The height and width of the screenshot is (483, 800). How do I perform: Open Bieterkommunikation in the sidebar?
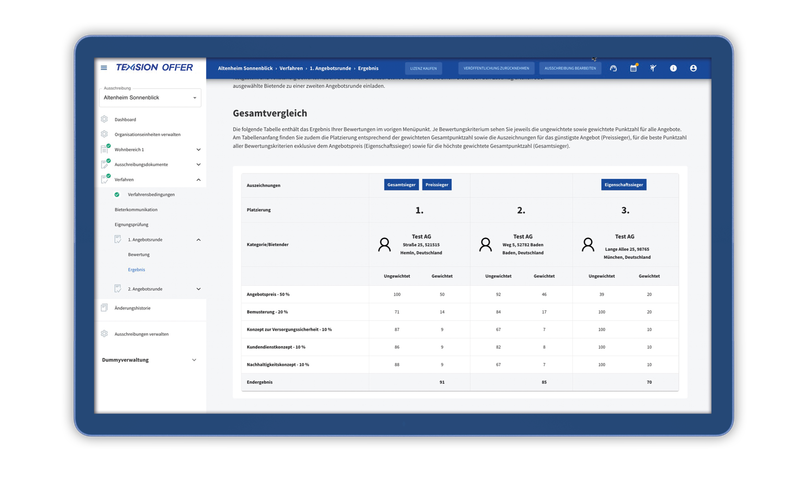136,210
